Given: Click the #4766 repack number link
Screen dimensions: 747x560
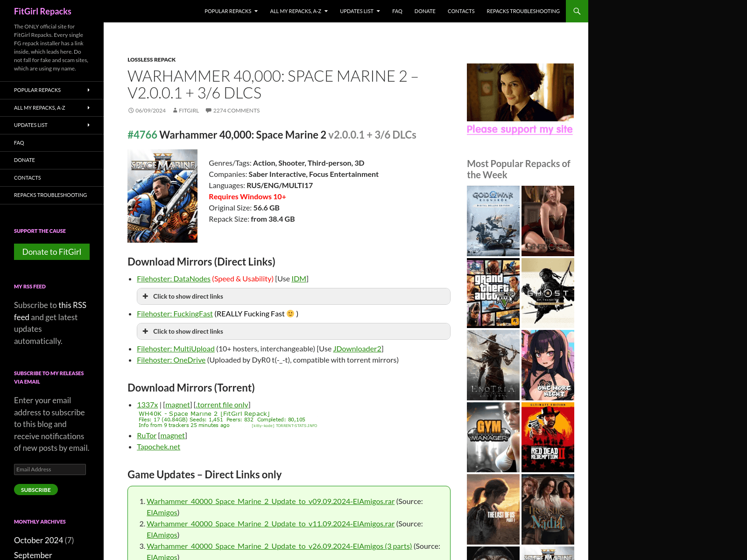Looking at the screenshot, I should [x=142, y=135].
